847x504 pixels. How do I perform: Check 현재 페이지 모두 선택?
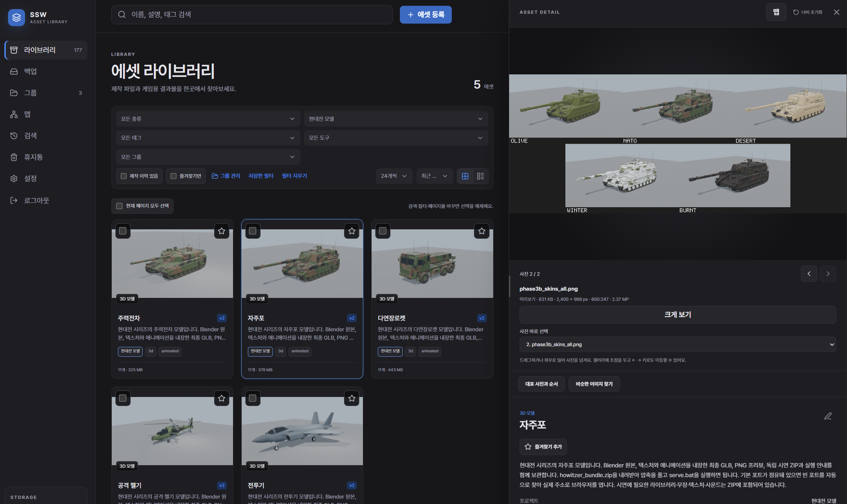pos(119,206)
